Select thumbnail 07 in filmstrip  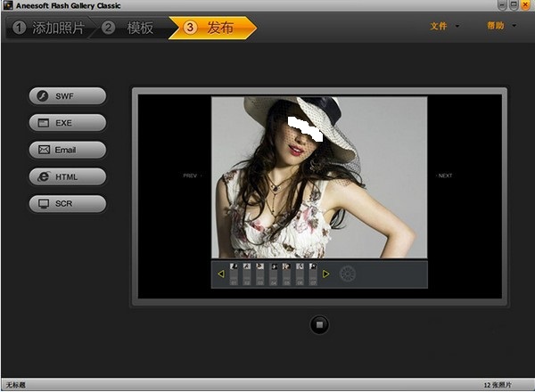coord(313,274)
